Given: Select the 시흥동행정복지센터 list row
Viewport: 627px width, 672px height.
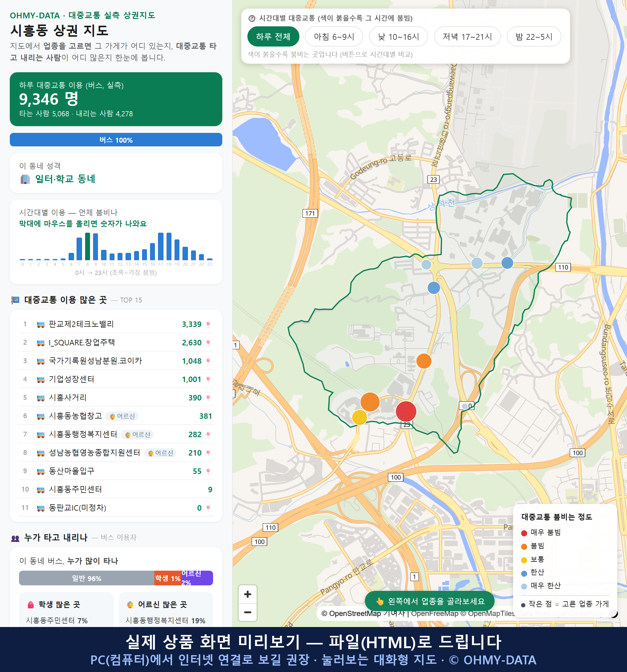Looking at the screenshot, I should [116, 434].
